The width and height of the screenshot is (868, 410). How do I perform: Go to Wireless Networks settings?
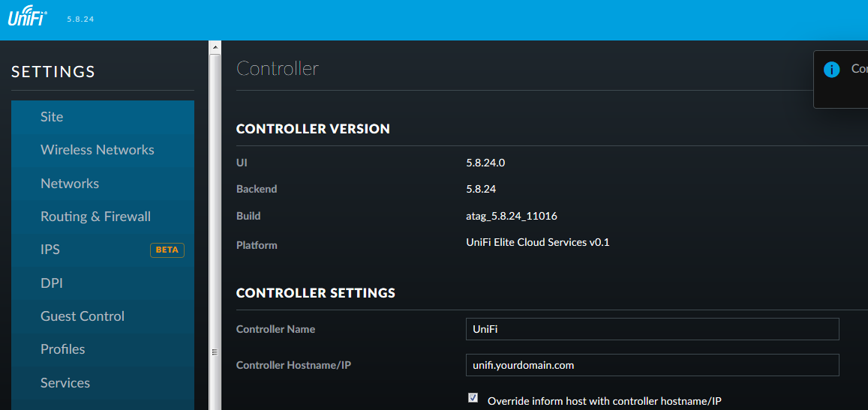tap(98, 150)
